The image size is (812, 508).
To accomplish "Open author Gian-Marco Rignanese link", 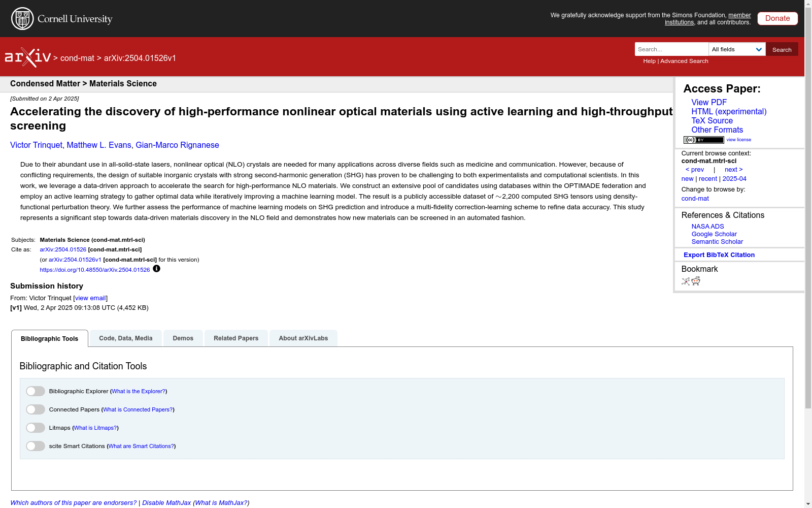I will (x=177, y=145).
